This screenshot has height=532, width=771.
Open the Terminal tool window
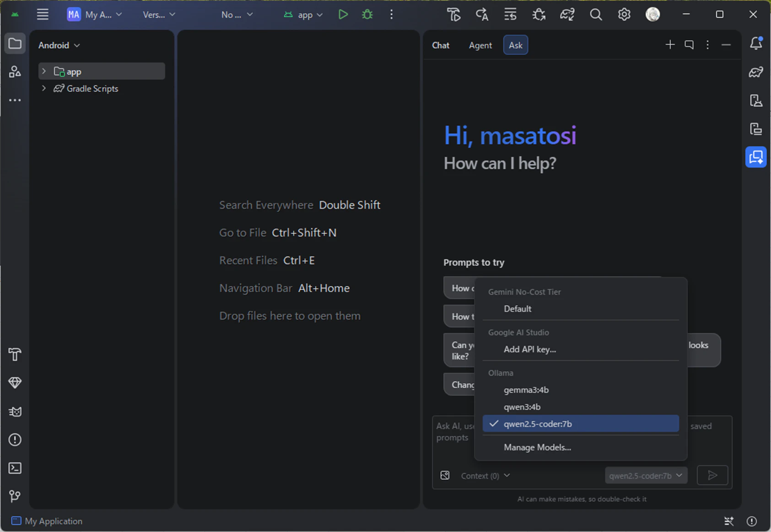click(x=15, y=468)
